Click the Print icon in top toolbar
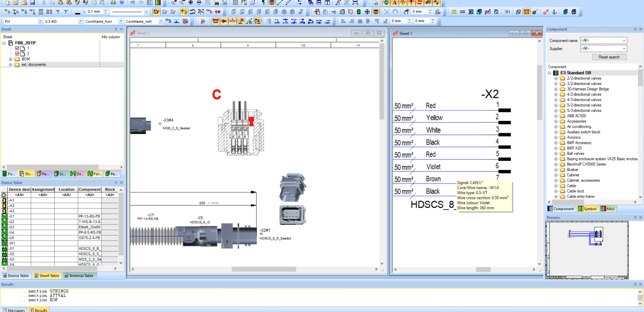This screenshot has width=644, height=312. pyautogui.click(x=113, y=3)
